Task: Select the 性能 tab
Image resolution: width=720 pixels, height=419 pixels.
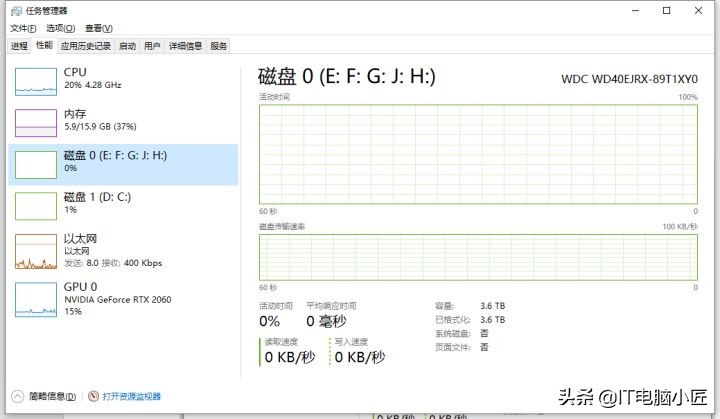Action: [44, 45]
